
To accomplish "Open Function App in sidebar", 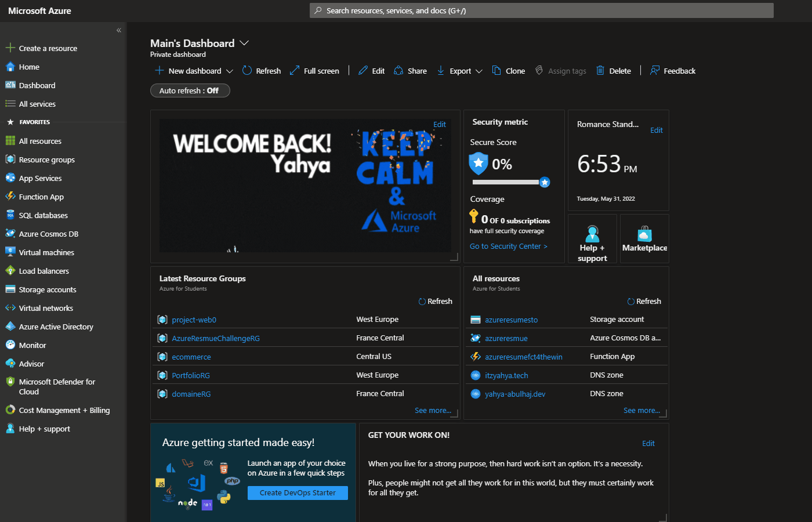I will click(41, 197).
